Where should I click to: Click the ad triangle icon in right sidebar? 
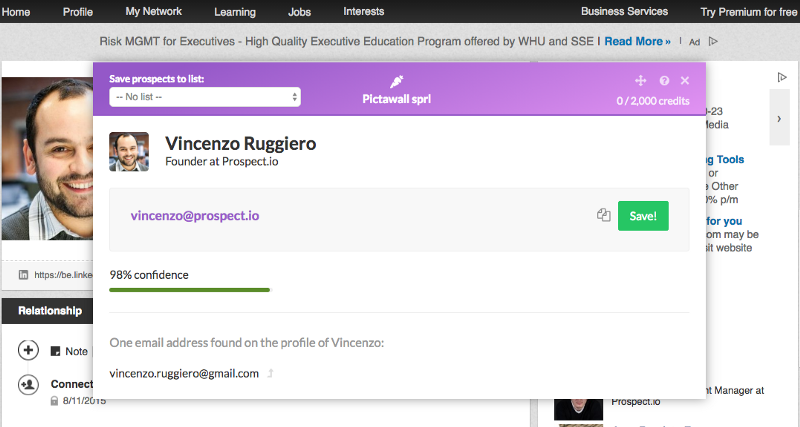click(782, 77)
